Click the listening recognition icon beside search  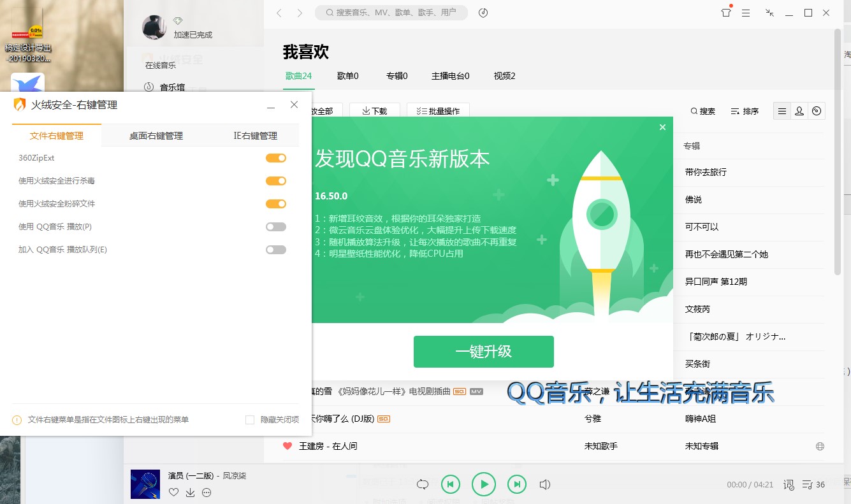(x=483, y=13)
